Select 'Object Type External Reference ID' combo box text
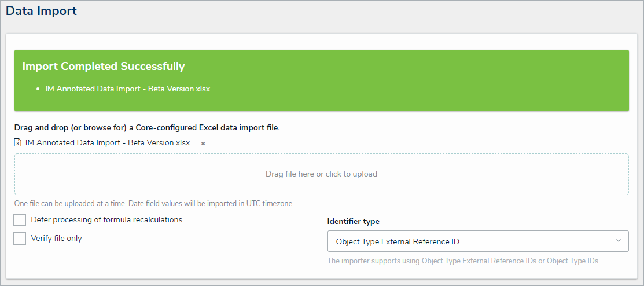The image size is (644, 286). 398,241
